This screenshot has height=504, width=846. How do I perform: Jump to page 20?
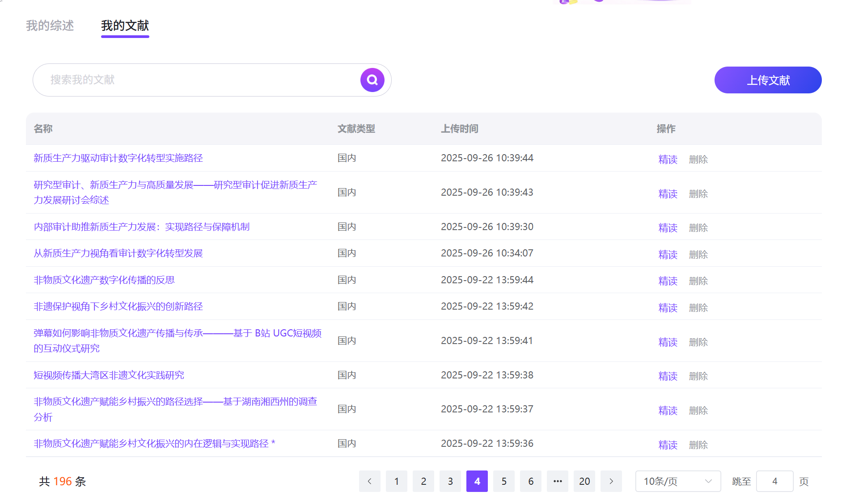click(x=584, y=481)
